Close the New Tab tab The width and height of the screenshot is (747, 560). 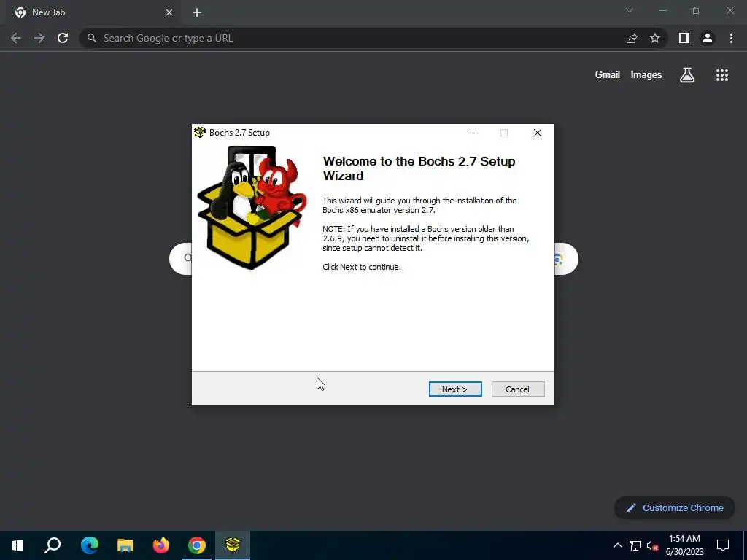pos(169,12)
